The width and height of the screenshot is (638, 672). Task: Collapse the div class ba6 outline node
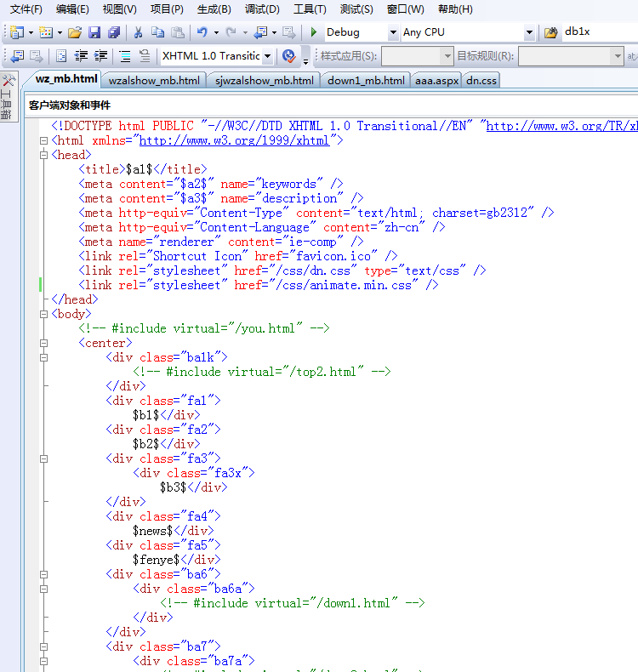coord(43,574)
